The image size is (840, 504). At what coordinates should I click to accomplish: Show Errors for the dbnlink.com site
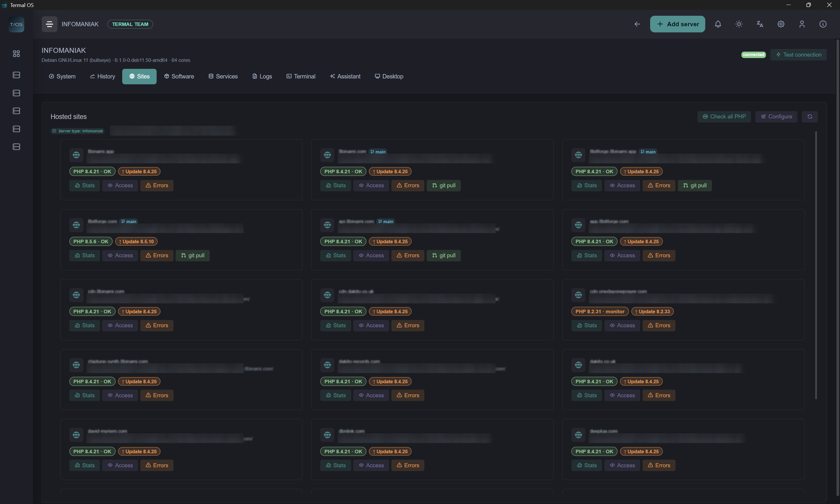408,466
